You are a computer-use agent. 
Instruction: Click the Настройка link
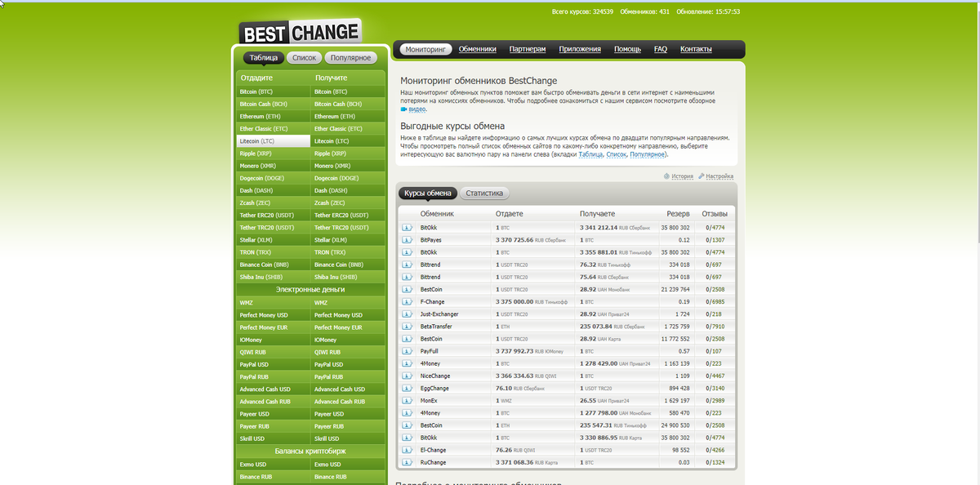719,176
